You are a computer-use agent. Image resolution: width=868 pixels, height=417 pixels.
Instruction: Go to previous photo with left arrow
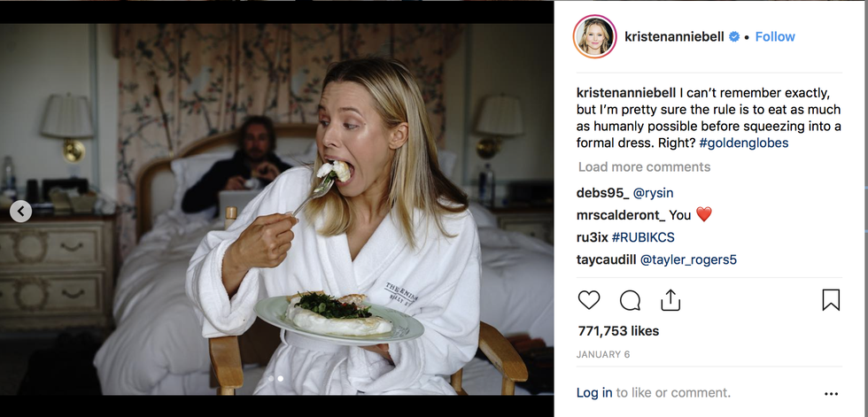point(21,211)
